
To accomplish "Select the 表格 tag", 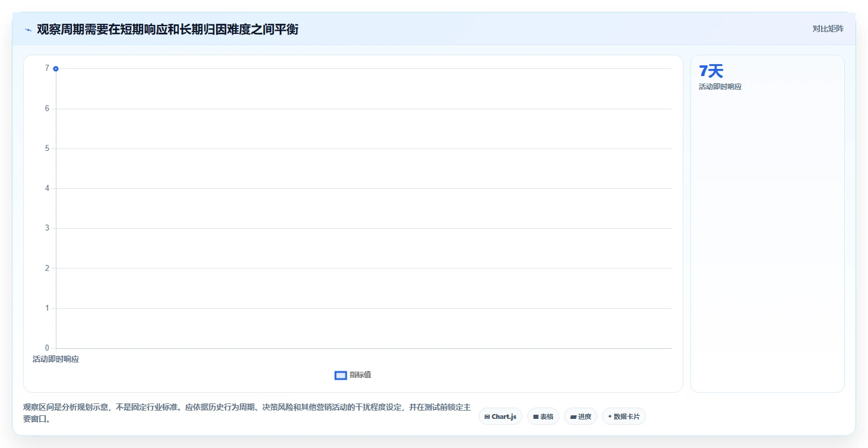I will click(543, 417).
